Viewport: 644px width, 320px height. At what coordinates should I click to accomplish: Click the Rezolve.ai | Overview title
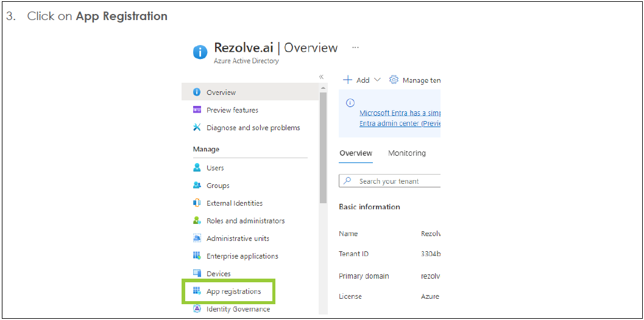276,47
